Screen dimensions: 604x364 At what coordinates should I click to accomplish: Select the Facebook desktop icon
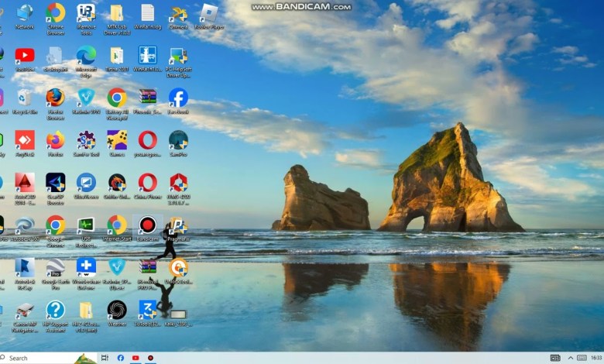178,98
